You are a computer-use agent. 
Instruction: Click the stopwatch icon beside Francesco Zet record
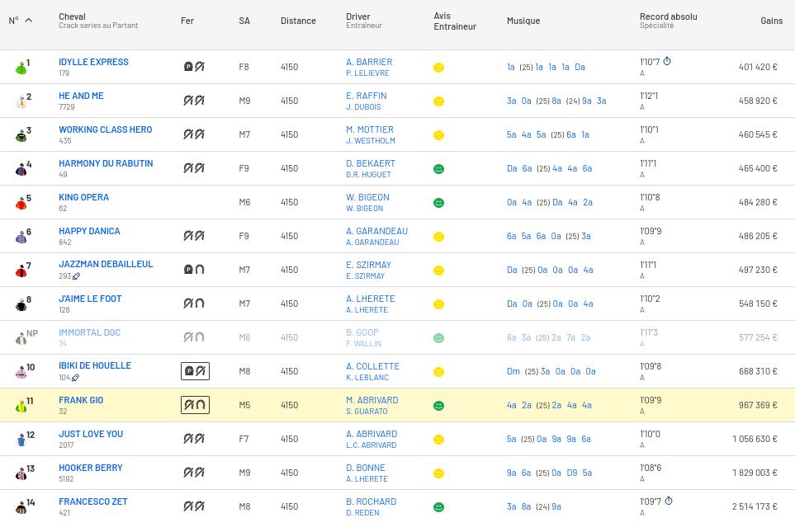(669, 501)
